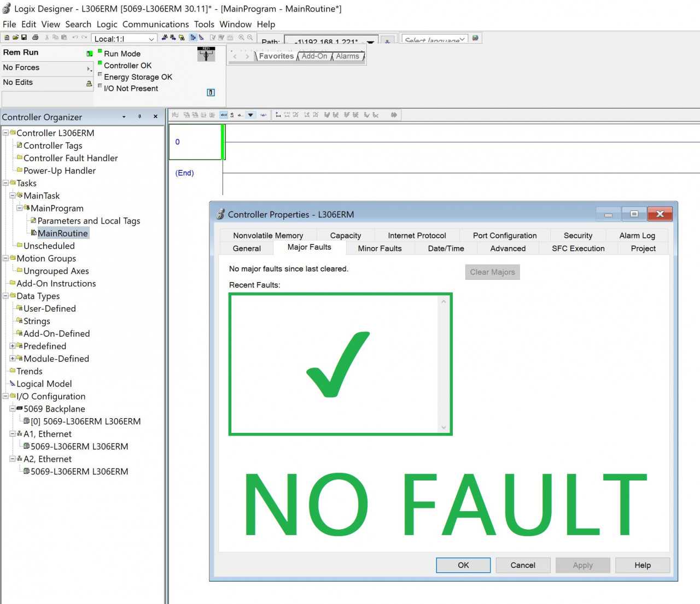Collapse the Motion Groups tree node
Viewport: 700px width, 604px height.
[x=5, y=259]
